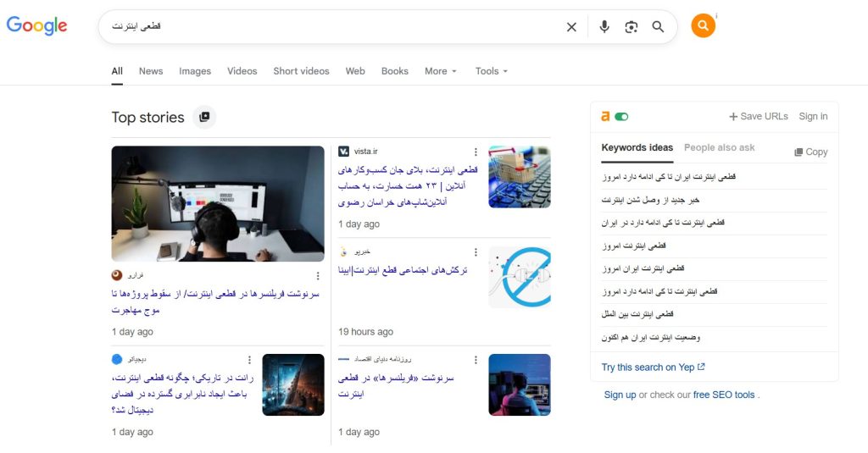The image size is (868, 453).
Task: Click the Top stories heading
Action: pos(147,117)
